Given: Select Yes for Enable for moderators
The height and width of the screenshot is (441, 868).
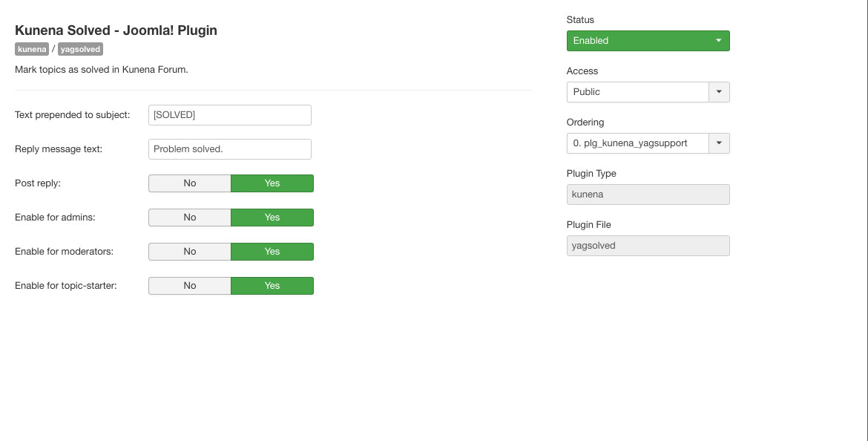Looking at the screenshot, I should (272, 252).
